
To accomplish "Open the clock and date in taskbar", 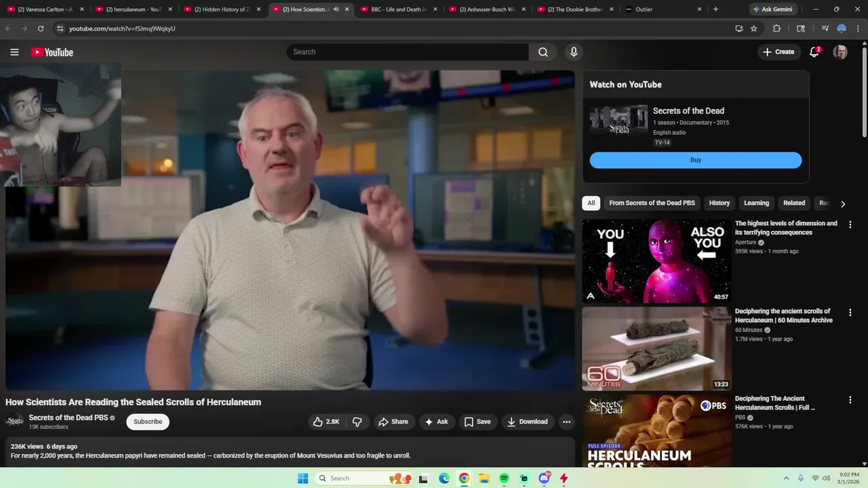I will tap(850, 478).
